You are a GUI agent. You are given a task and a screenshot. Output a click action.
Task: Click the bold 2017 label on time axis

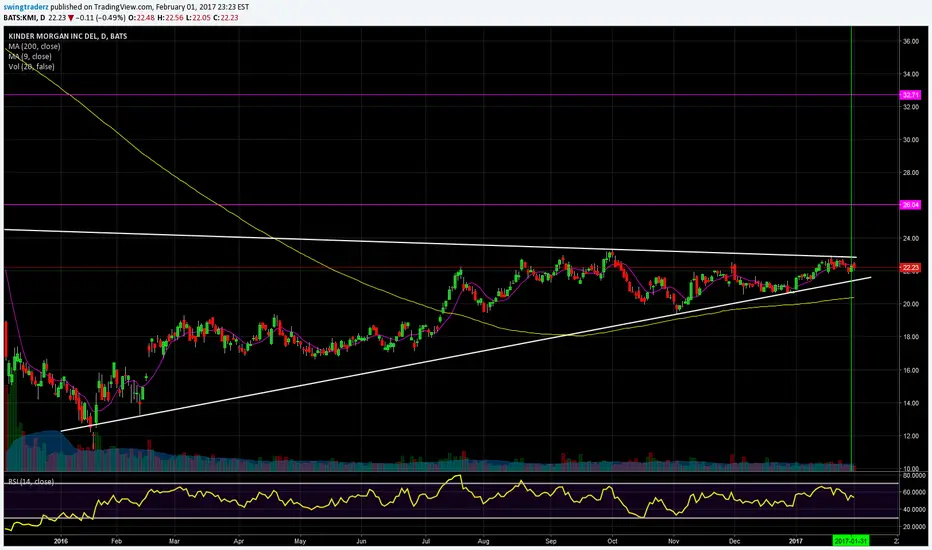pyautogui.click(x=796, y=541)
